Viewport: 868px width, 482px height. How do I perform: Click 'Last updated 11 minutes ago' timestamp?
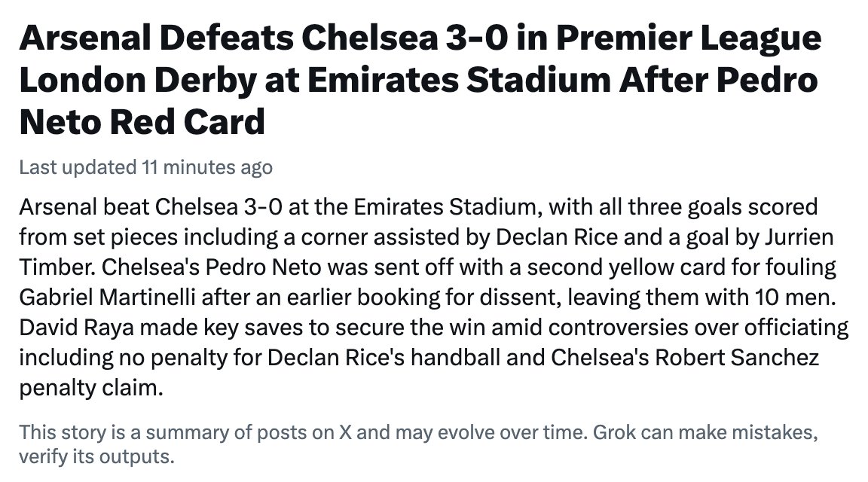tap(145, 167)
